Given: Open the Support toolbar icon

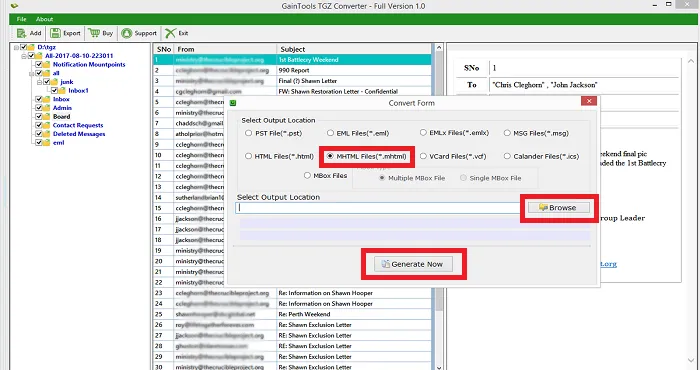Looking at the screenshot, I should 127,33.
